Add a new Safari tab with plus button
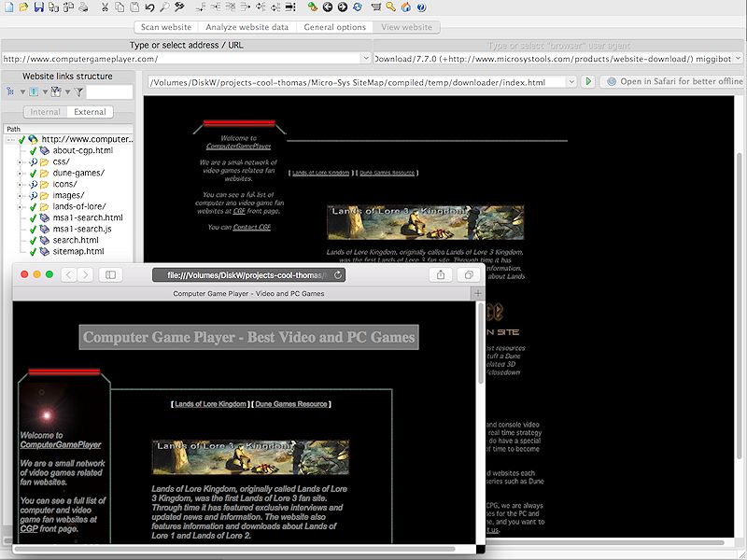Viewport: 747px width, 560px height. point(478,294)
